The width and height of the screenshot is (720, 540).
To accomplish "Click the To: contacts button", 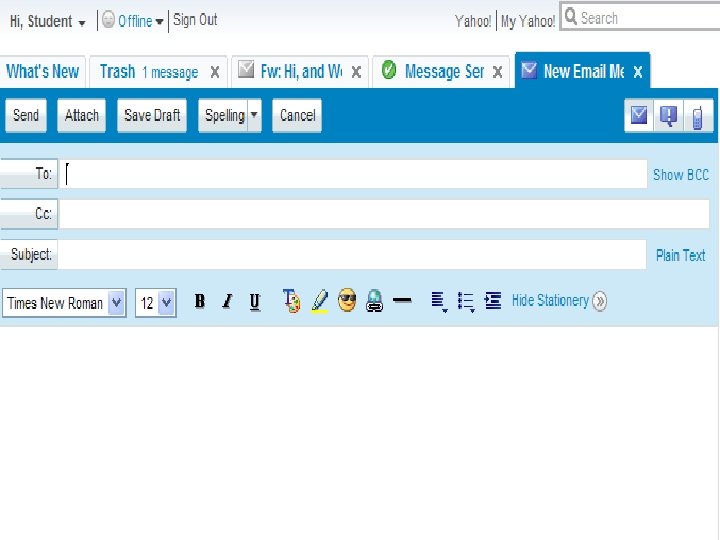I will (x=29, y=174).
